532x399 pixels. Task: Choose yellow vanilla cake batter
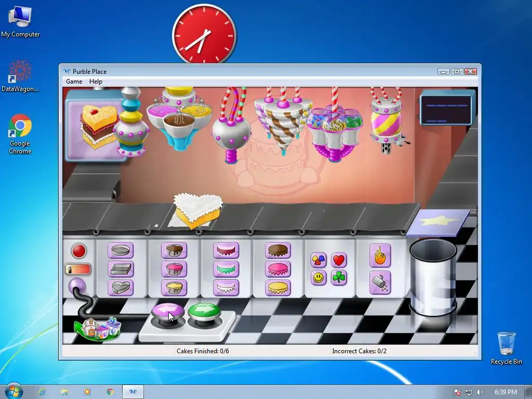coord(174,288)
